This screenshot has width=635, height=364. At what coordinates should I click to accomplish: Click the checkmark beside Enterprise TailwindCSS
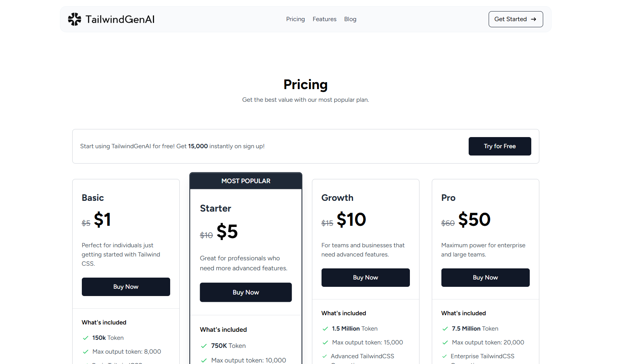click(x=445, y=356)
